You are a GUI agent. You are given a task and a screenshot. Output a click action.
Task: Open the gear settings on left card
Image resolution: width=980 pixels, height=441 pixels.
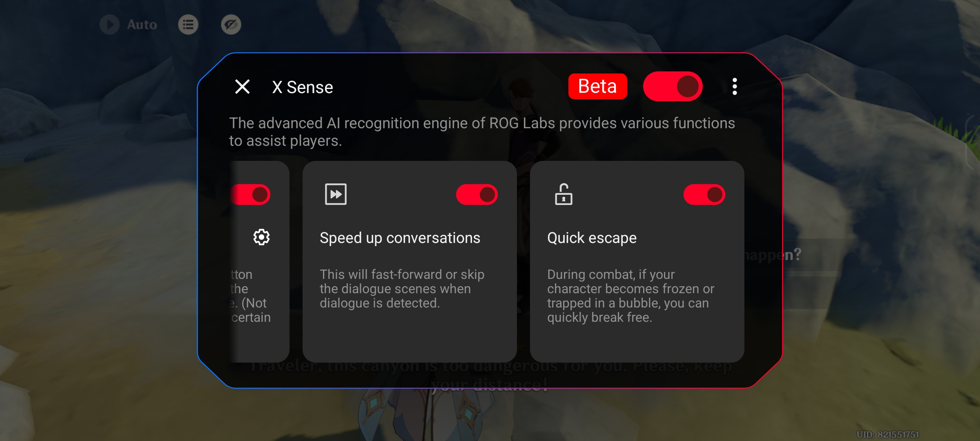pos(261,237)
